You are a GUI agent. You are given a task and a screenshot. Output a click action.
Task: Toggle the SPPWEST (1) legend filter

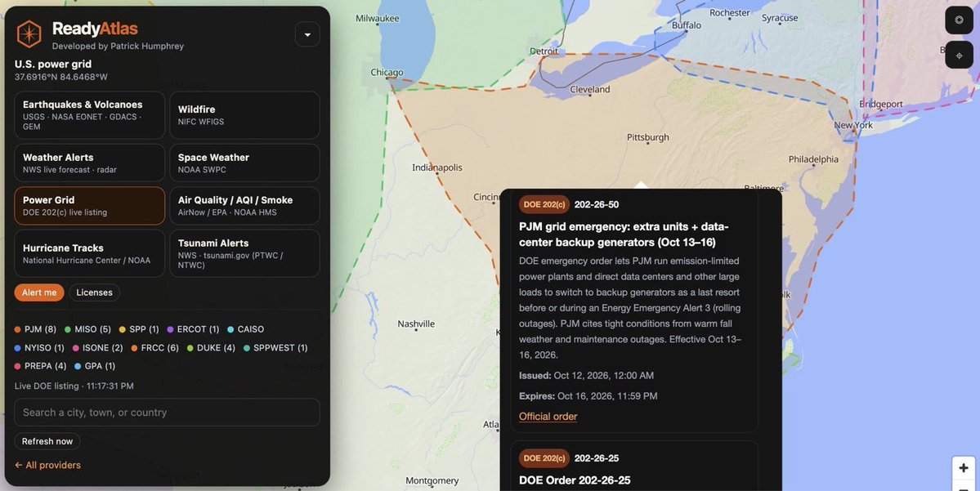coord(275,348)
